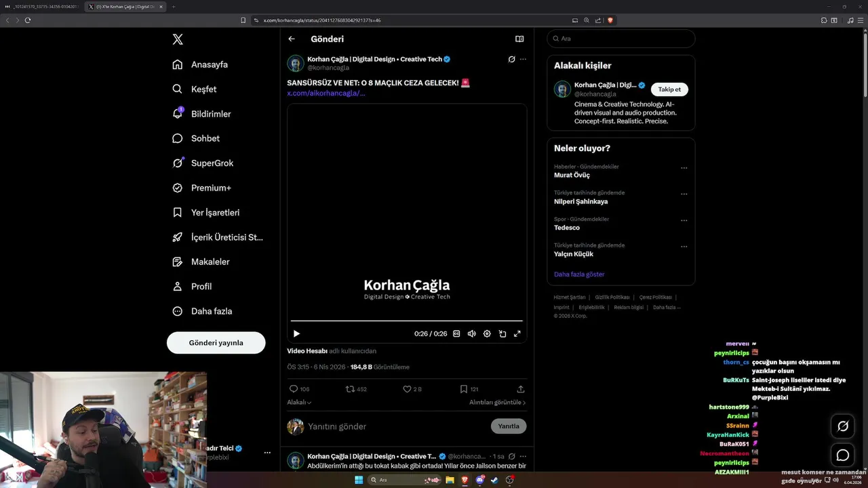This screenshot has height=488, width=868.
Task: Toggle video captions CC icon
Action: pos(456,333)
